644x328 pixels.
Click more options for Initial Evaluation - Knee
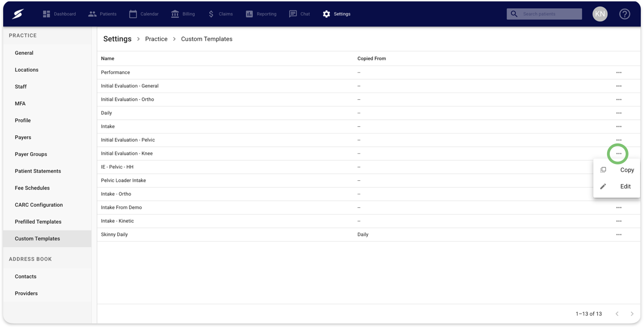618,154
